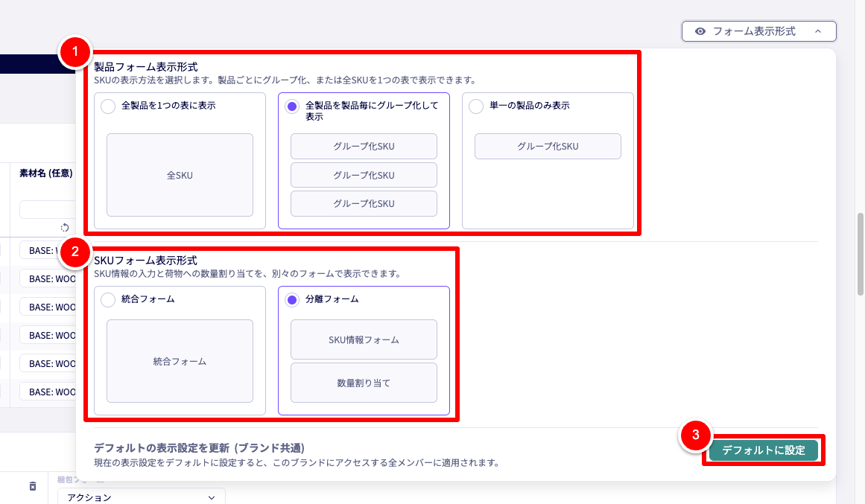This screenshot has width=865, height=504.
Task: Click the eye icon on フォーム表示形式 button
Action: point(699,31)
